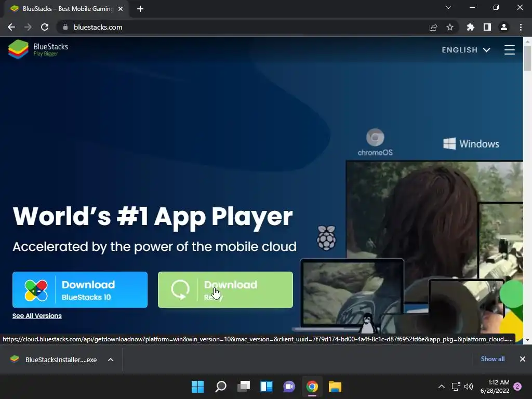This screenshot has height=399, width=532.
Task: Open the Widgets taskbar icon
Action: [267, 387]
